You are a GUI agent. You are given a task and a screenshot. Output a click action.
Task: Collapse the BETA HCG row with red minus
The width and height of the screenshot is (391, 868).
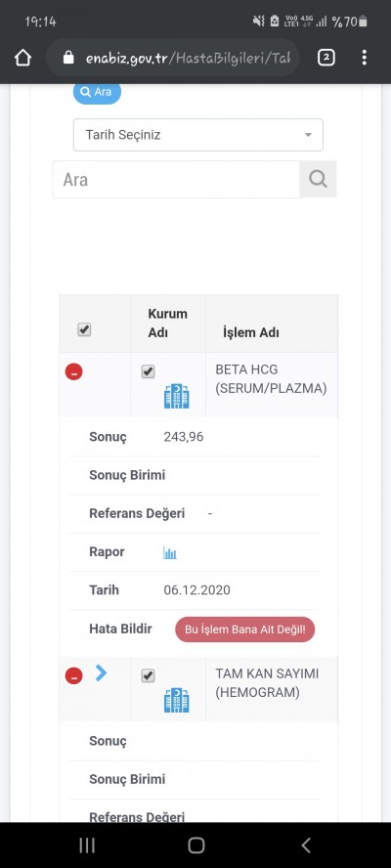click(x=73, y=372)
